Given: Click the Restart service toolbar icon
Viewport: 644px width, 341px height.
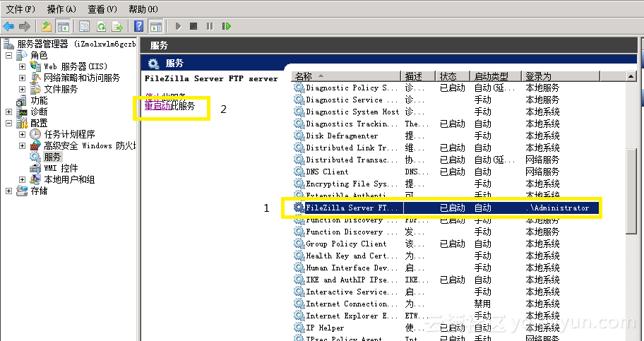Looking at the screenshot, I should pyautogui.click(x=226, y=26).
